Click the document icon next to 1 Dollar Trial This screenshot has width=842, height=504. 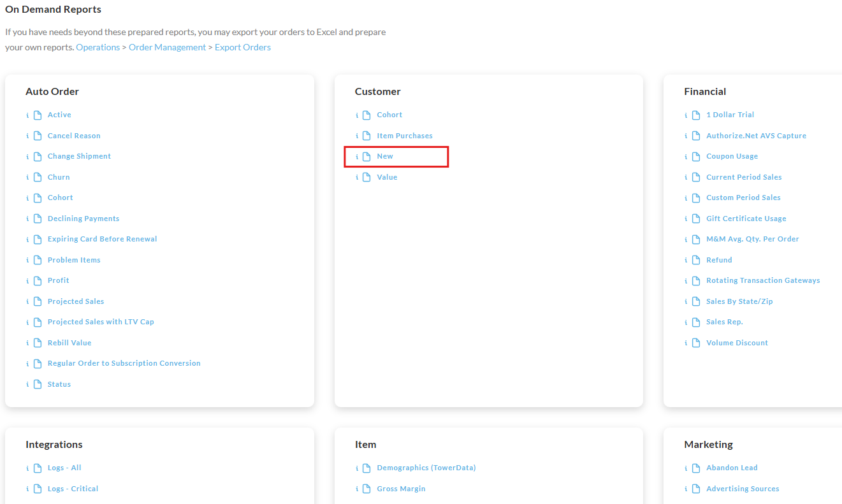point(696,115)
